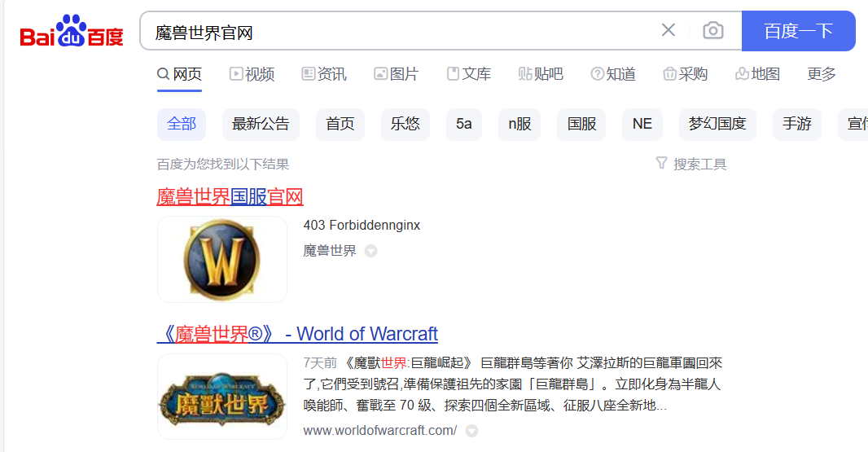Select the 首页 filter chip
This screenshot has width=868, height=452.
(x=340, y=124)
